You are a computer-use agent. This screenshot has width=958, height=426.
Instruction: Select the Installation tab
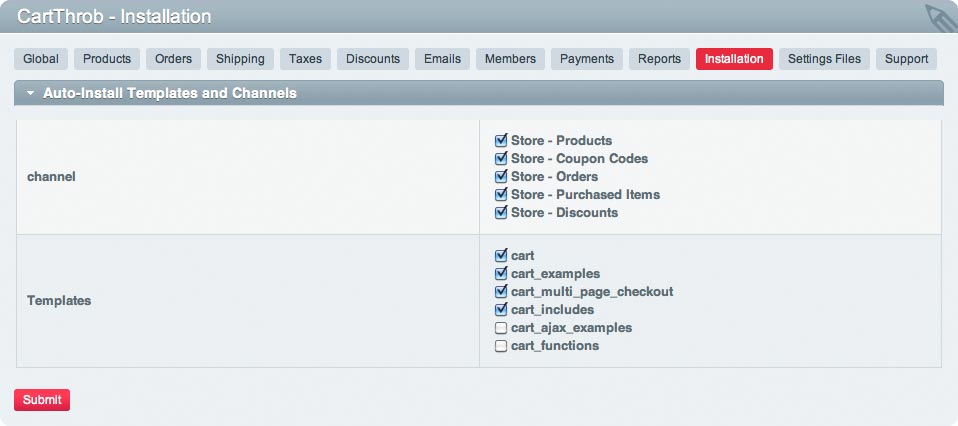click(734, 59)
